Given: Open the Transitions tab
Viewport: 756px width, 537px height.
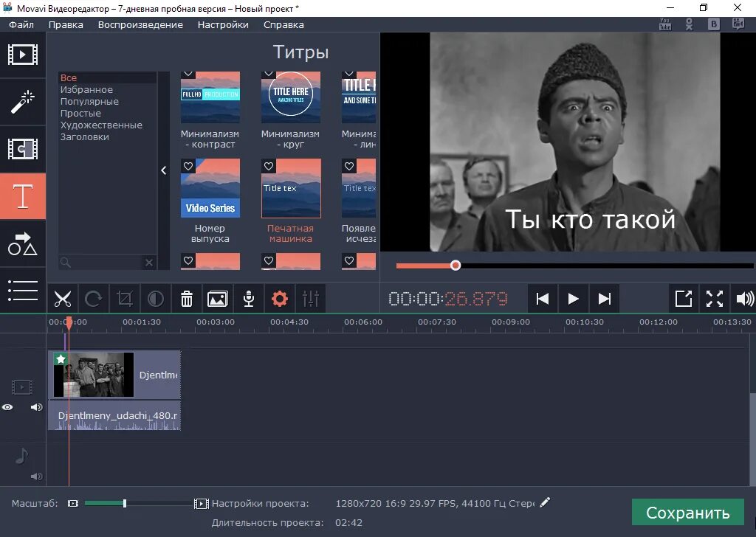Looking at the screenshot, I should [x=23, y=149].
